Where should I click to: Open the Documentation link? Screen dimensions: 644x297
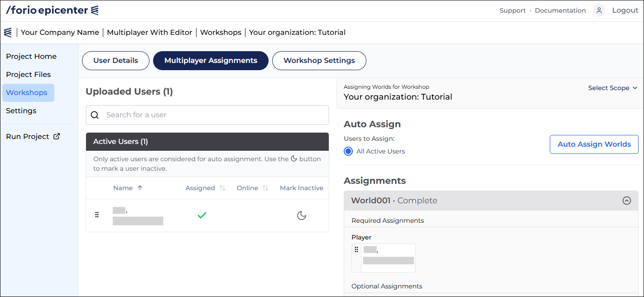tap(560, 10)
